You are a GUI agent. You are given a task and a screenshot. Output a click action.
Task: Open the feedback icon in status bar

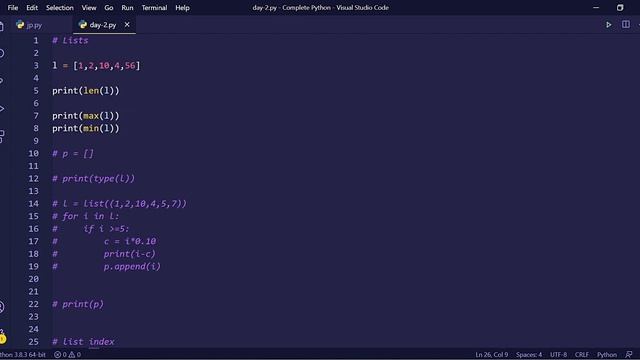tap(629, 355)
